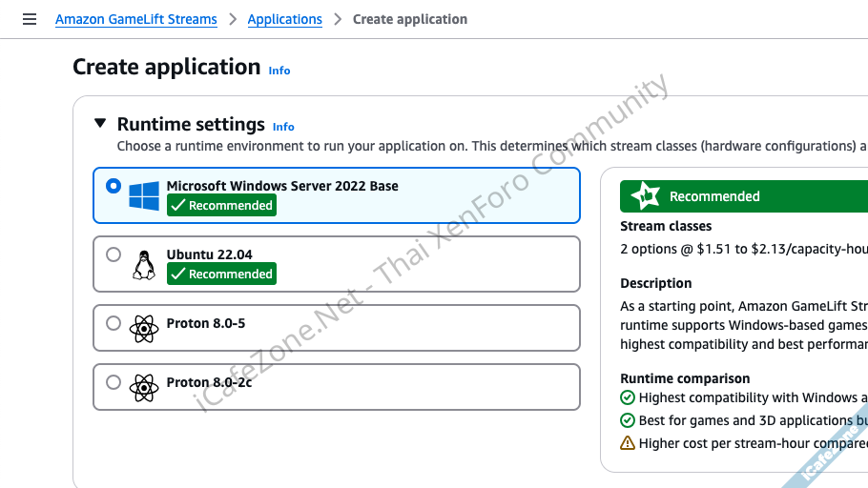Click the Proton 8.0-5 label text
868x488 pixels.
tap(206, 323)
